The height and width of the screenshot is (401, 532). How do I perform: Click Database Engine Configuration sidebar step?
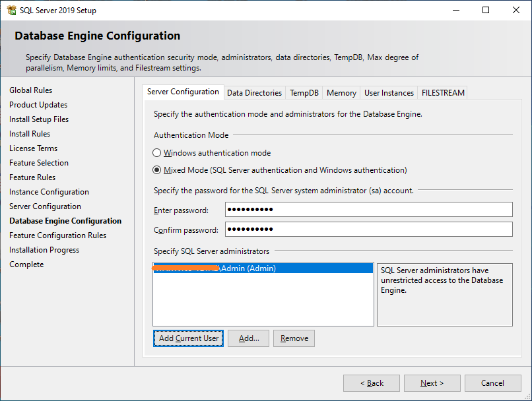click(65, 221)
